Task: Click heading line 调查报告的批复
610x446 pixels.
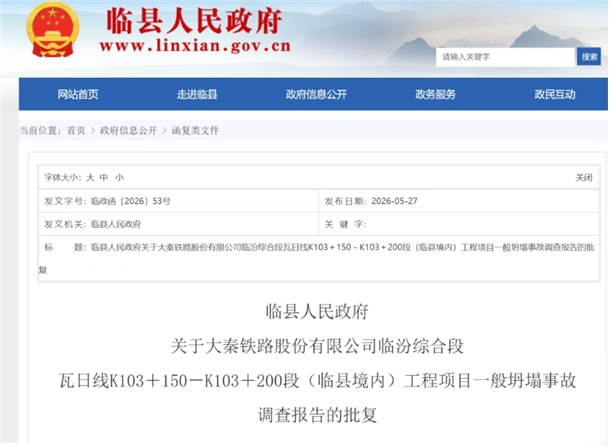Action: (317, 415)
